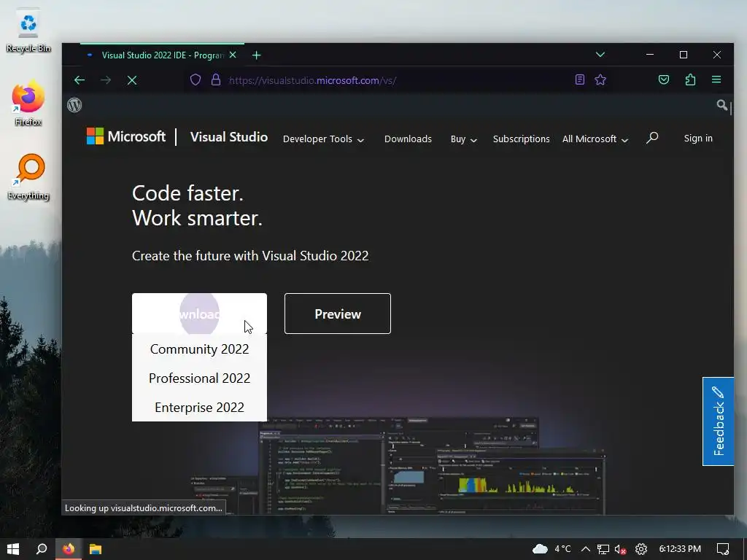This screenshot has height=560, width=747.
Task: Open the clock showing 6:12:33 PM
Action: coord(680,549)
